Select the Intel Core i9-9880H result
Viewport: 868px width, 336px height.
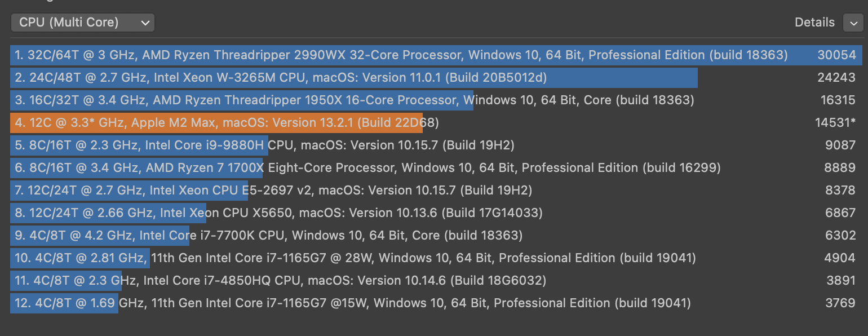[436, 145]
